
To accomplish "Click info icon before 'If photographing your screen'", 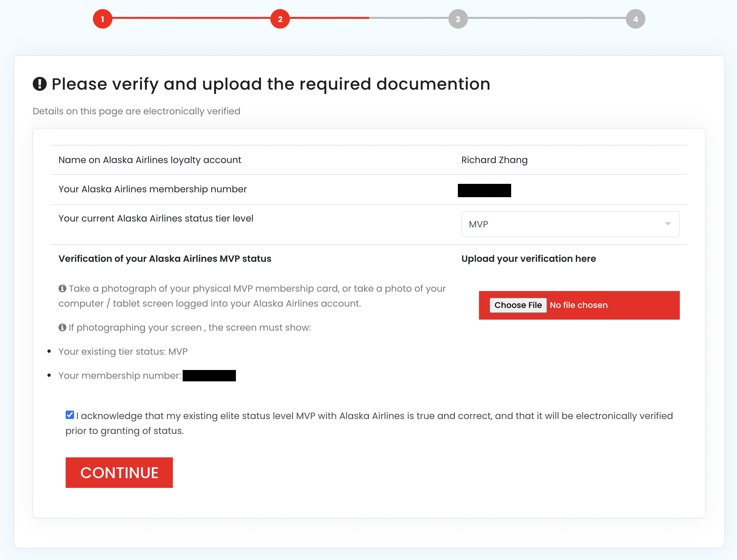I will [x=62, y=327].
